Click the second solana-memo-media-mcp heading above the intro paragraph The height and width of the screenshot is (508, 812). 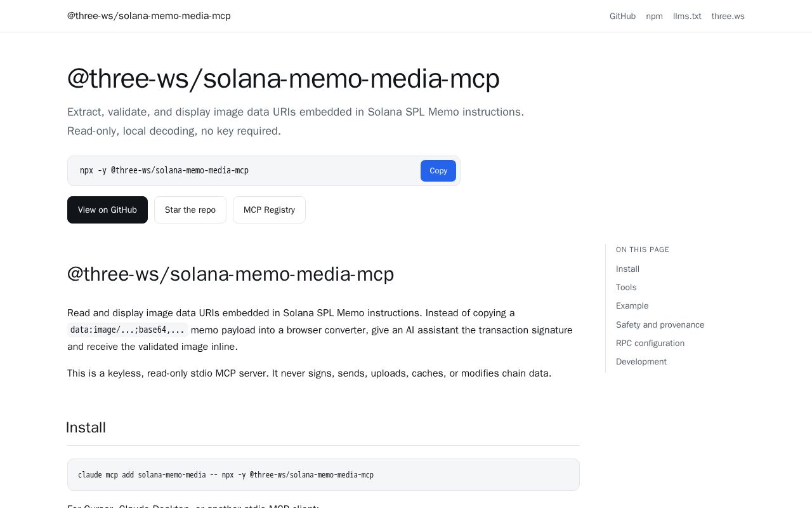231,274
